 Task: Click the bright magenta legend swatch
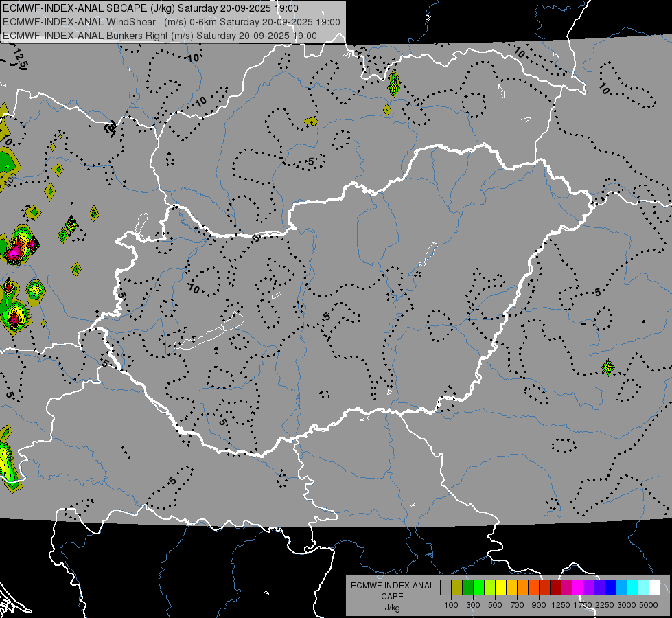578,588
